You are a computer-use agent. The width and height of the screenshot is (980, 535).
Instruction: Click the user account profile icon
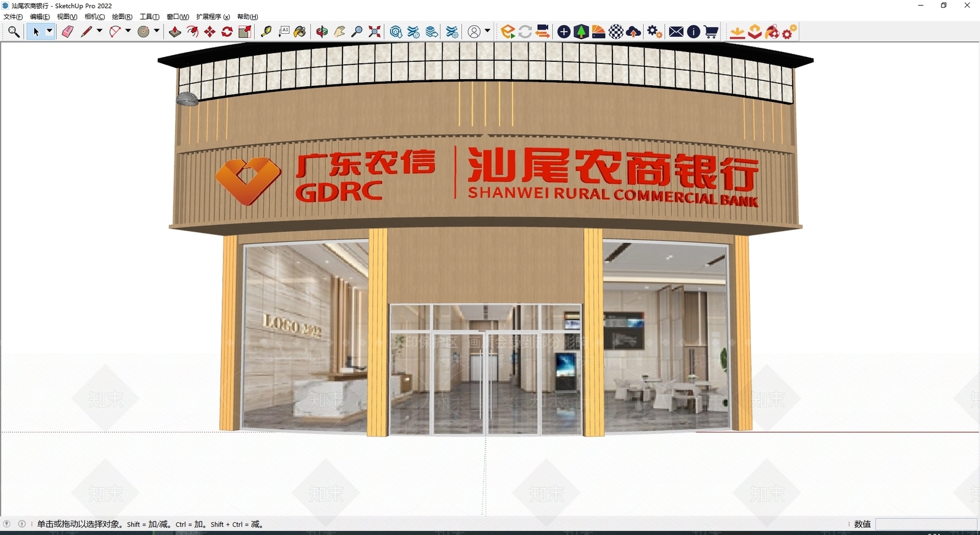[474, 32]
